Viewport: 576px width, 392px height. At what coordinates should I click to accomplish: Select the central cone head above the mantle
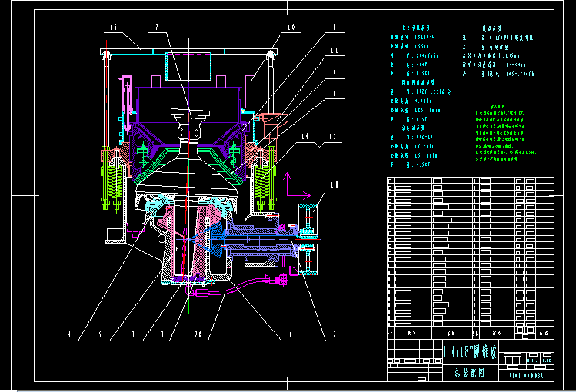189,117
